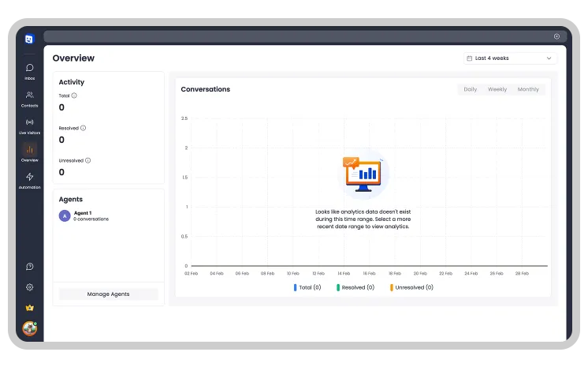
Task: Open the Settings gear in the sidebar
Action: (30, 287)
